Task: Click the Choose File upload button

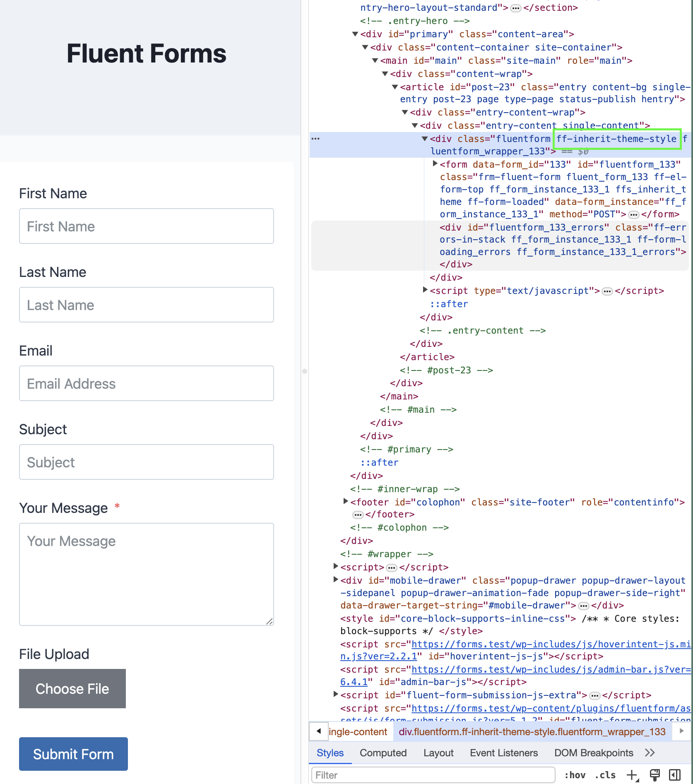Action: (x=72, y=688)
